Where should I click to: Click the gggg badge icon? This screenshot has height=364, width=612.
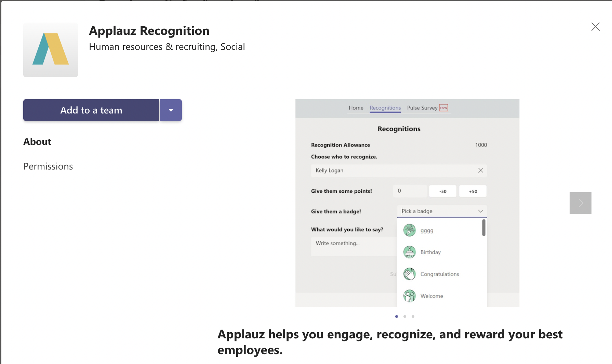409,230
